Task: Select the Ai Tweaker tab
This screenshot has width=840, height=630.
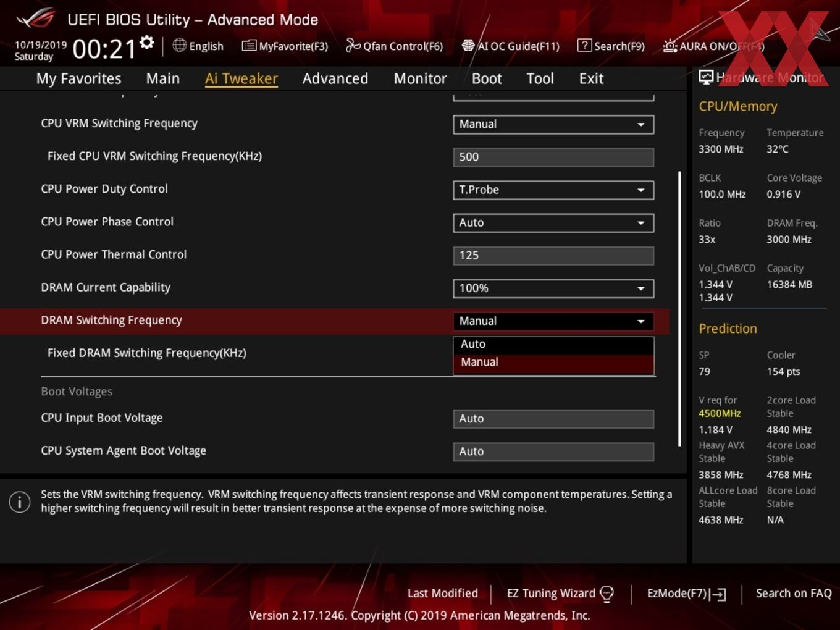Action: (x=241, y=78)
